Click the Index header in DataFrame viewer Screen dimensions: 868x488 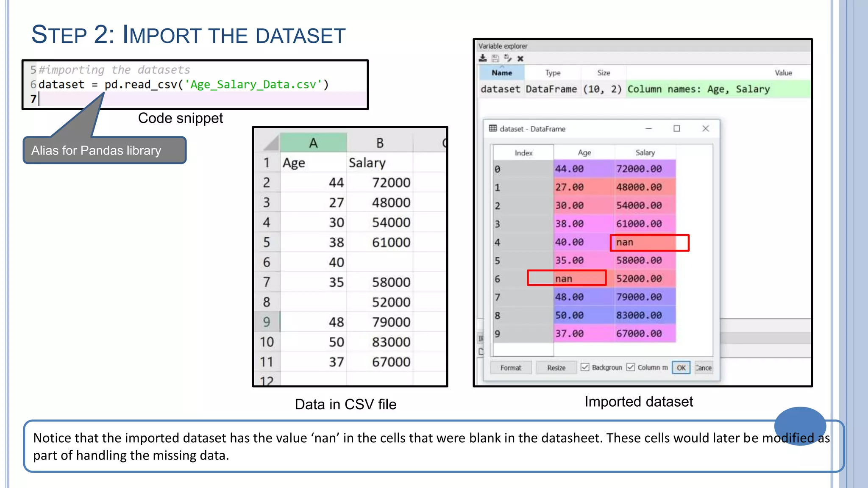click(523, 152)
